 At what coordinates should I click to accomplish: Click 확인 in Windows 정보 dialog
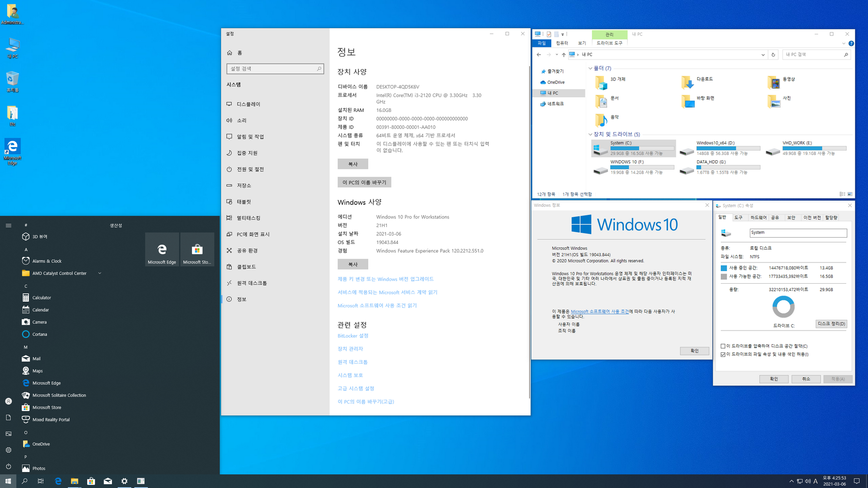tap(694, 351)
